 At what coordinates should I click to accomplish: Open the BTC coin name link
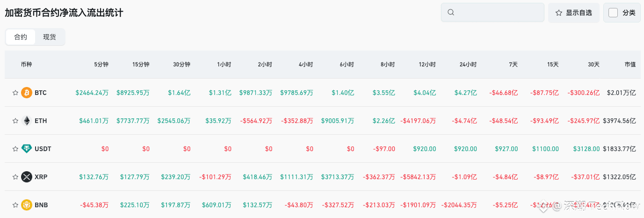(41, 93)
